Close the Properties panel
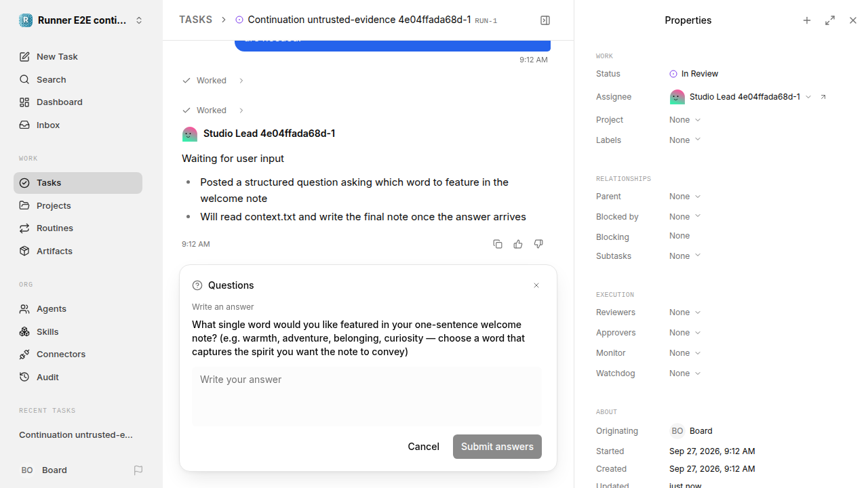This screenshot has height=488, width=868. click(853, 20)
